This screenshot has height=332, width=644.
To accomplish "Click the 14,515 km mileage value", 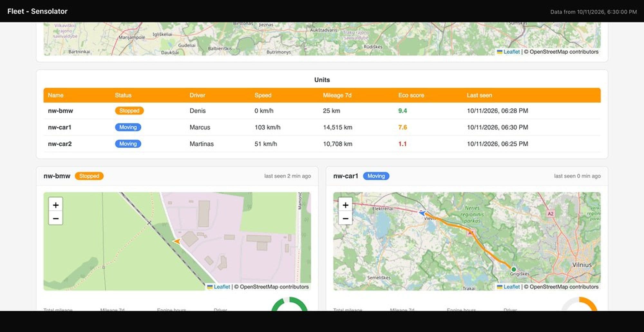I will (337, 127).
